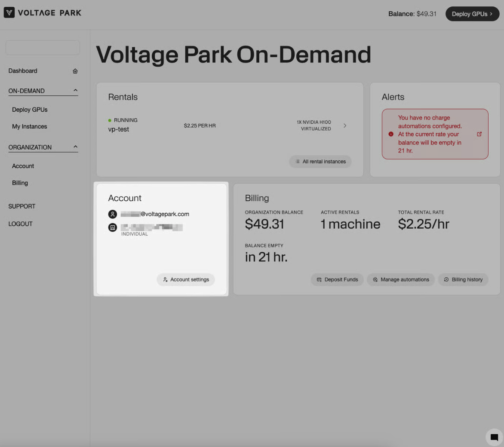The width and height of the screenshot is (504, 447).
Task: Click the Dashboard home icon
Action: 75,71
